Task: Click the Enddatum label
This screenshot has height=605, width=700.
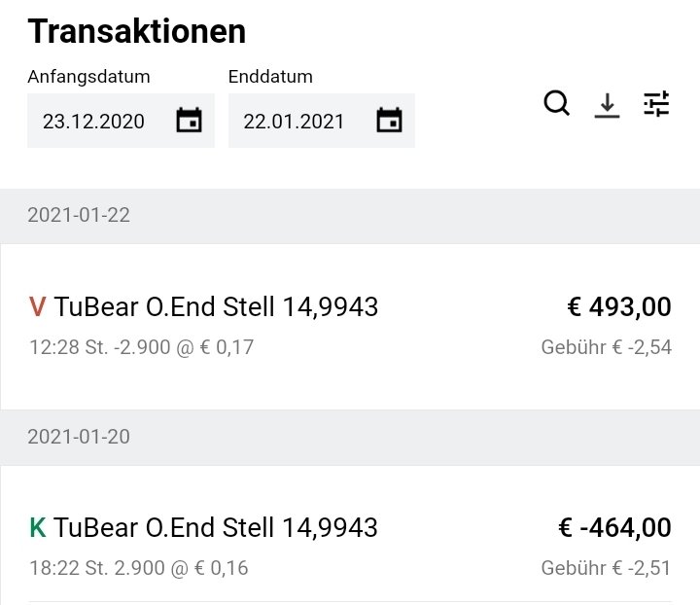Action: click(x=270, y=76)
